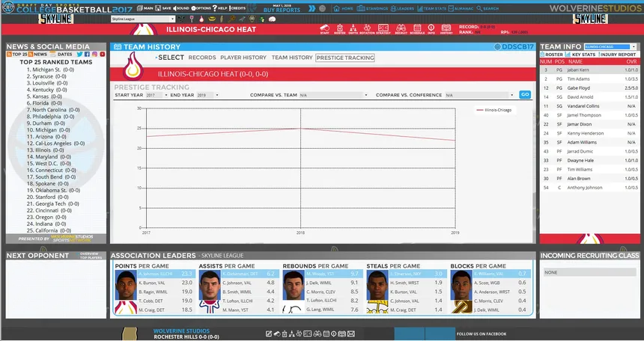Viewport: 644px width, 341px height.
Task: Open Top Players in Next Opponent panel
Action: 91,258
